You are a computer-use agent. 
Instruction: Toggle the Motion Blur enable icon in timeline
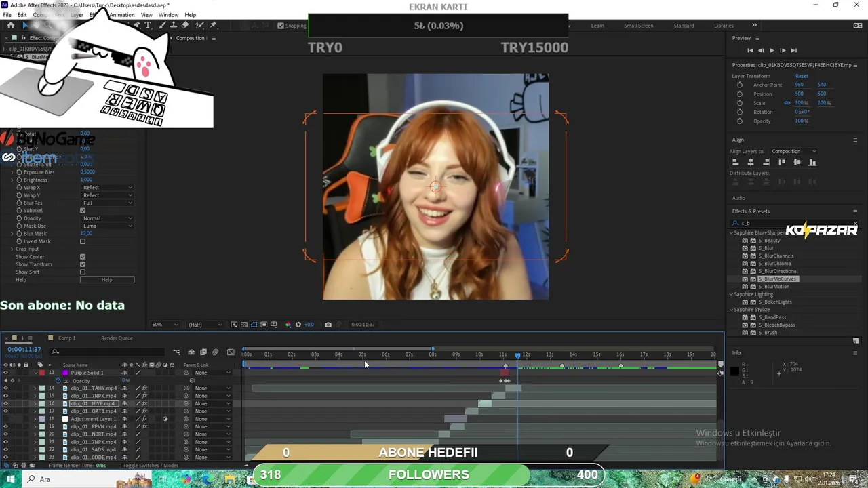(x=216, y=352)
